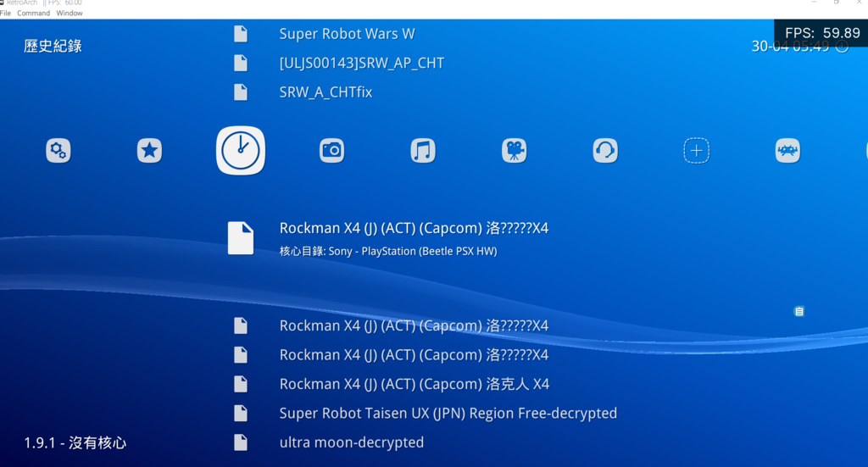Screen dimensions: 868x467
Task: Click the file icon beside Super Robot Taisen UX
Action: 241,414
